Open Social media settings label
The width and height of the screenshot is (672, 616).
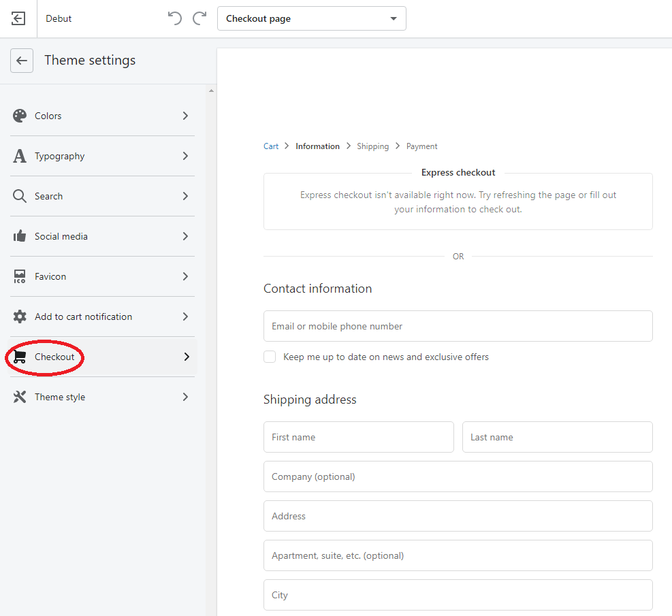[x=61, y=236]
